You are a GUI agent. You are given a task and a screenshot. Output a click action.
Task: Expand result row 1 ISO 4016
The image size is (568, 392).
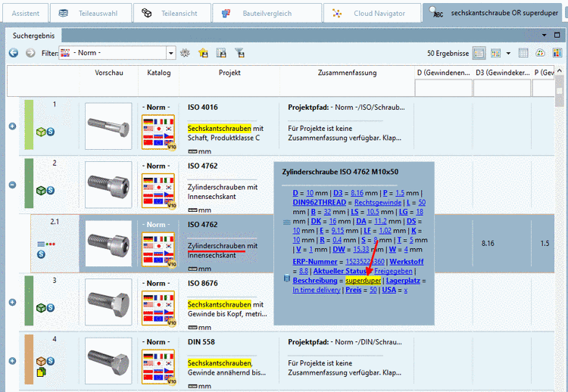(x=12, y=126)
